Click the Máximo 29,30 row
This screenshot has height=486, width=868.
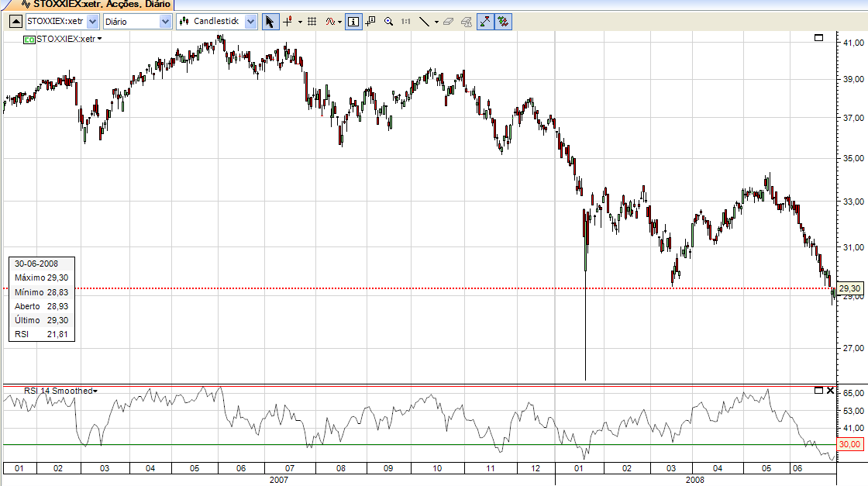coord(42,277)
